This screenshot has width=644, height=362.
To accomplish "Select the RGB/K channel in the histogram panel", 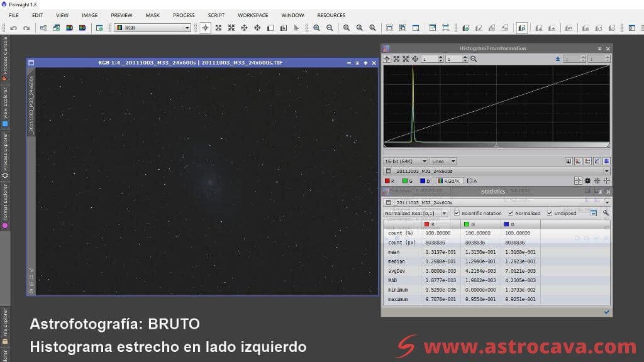I will tap(449, 181).
